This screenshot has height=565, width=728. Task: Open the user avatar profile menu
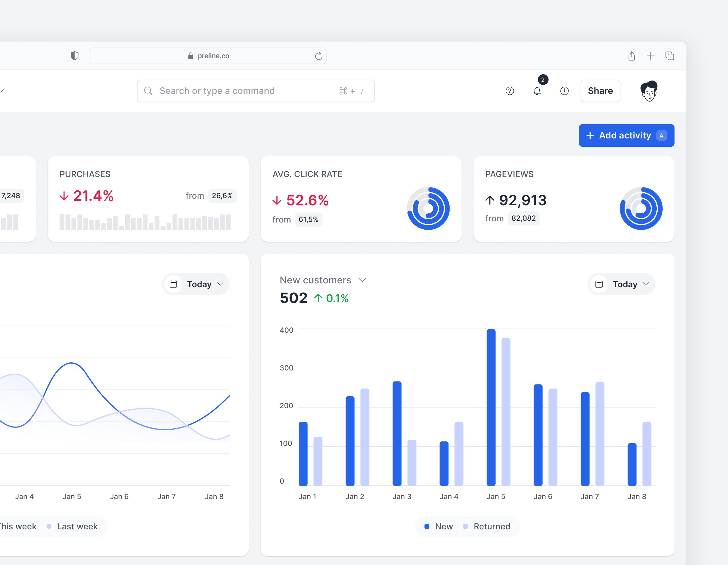click(x=649, y=91)
